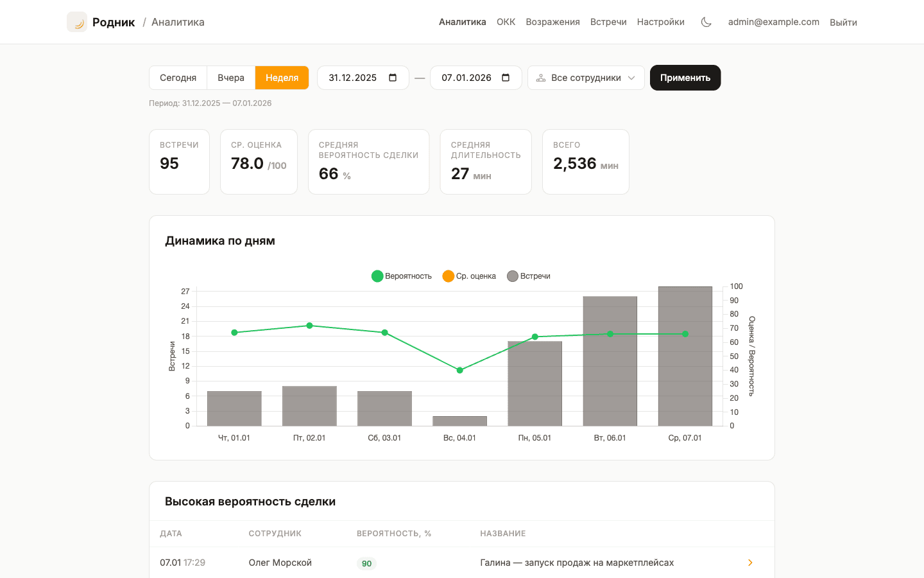This screenshot has width=924, height=578.
Task: Click the Родник logo icon
Action: pos(77,22)
